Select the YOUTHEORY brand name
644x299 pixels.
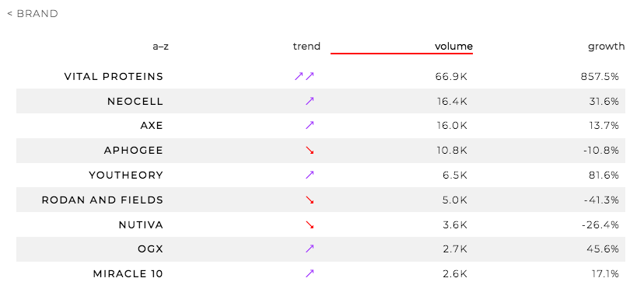(x=126, y=176)
